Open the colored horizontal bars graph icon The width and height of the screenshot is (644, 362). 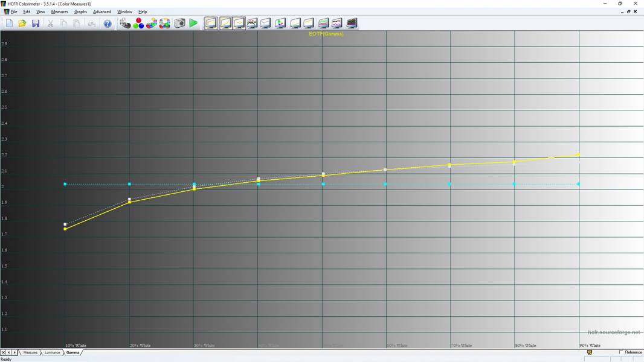[x=324, y=23]
